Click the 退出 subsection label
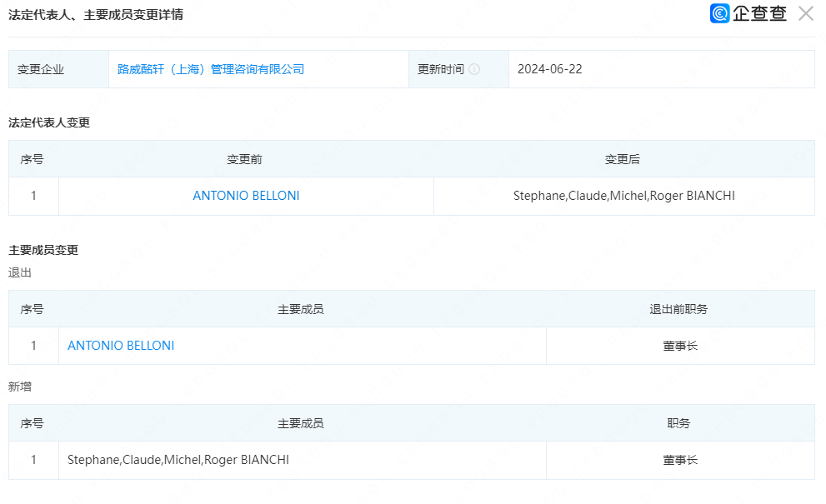Viewport: 826px width, 504px height. 20,272
